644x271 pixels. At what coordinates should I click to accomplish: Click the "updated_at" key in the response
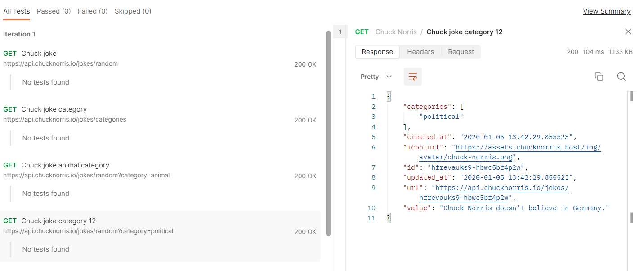427,177
